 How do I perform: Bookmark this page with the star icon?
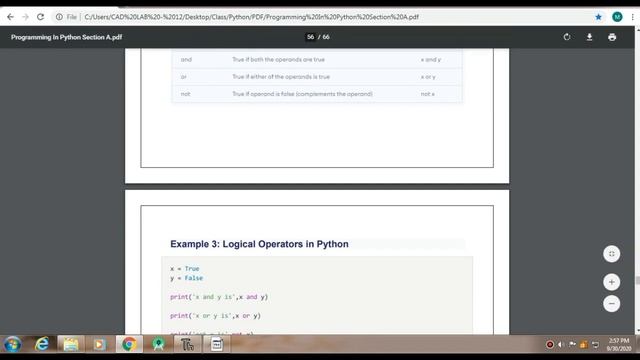(x=598, y=17)
